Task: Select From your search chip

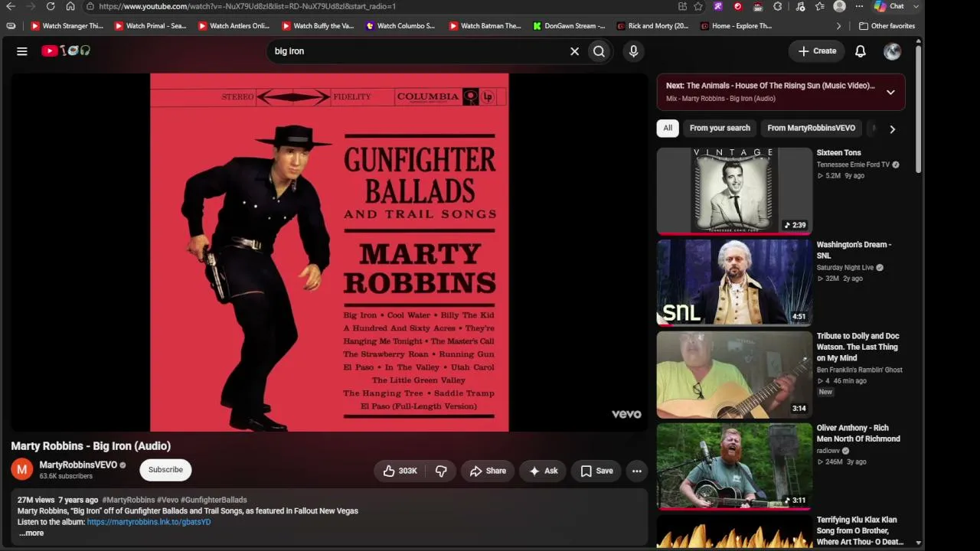Action: pyautogui.click(x=720, y=129)
